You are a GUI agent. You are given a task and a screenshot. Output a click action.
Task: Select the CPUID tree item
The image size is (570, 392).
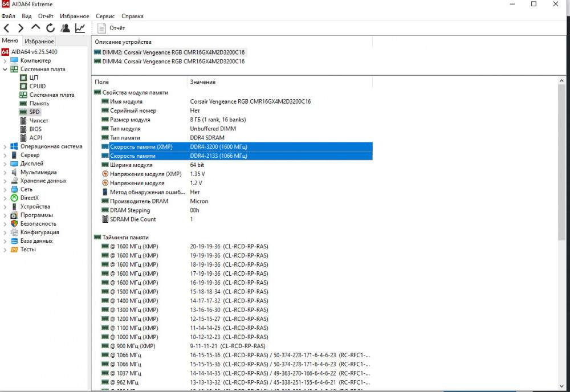38,86
